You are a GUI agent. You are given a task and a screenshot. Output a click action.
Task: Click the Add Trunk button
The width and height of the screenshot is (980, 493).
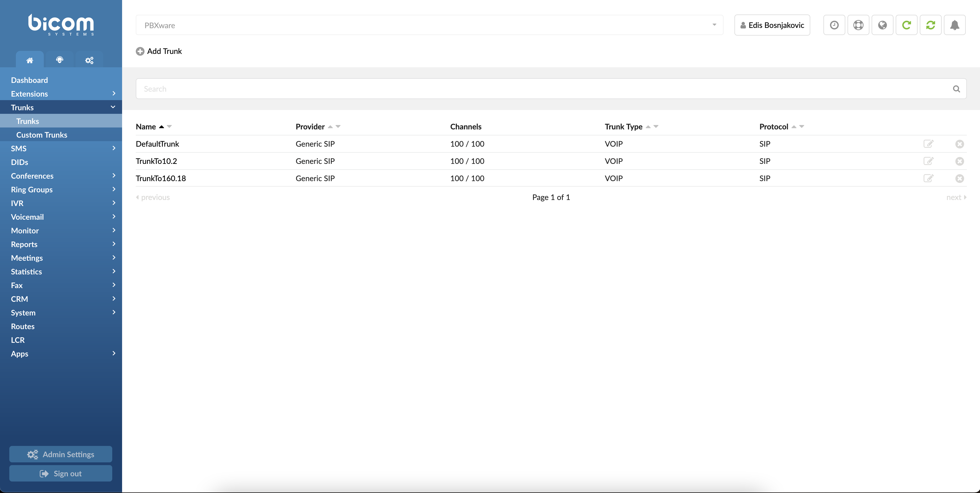[x=158, y=51]
